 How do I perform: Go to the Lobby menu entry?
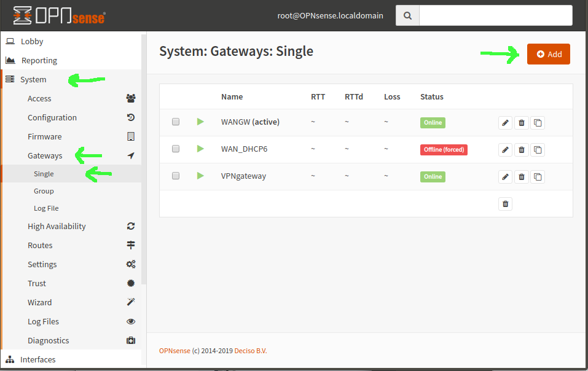click(33, 41)
